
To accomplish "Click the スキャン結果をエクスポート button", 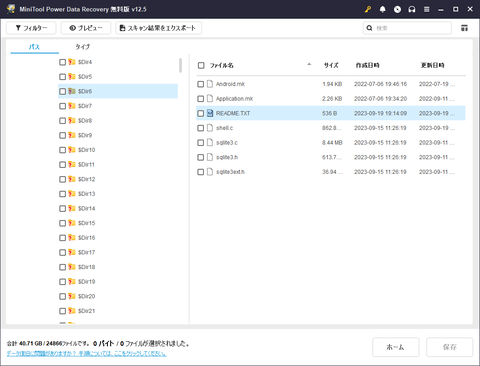I will (159, 28).
